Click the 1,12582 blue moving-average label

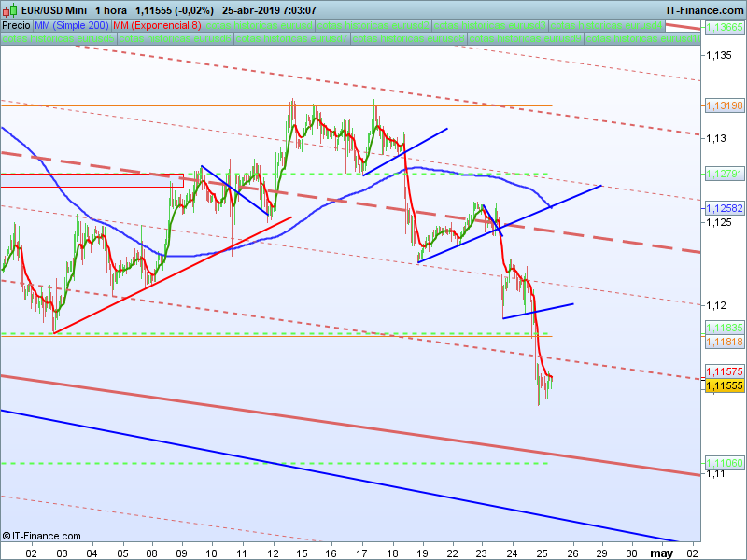tap(725, 208)
